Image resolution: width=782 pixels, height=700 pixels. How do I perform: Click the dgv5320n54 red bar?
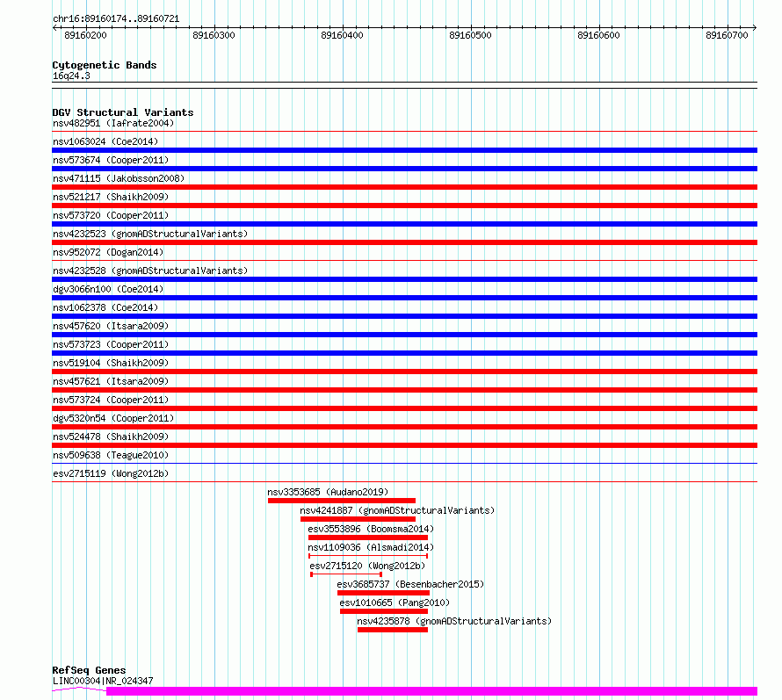click(x=404, y=427)
